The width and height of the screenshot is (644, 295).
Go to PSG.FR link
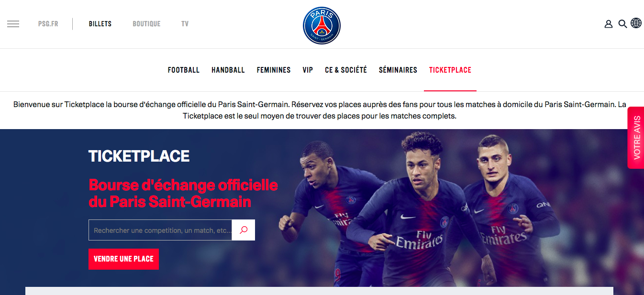click(x=48, y=24)
